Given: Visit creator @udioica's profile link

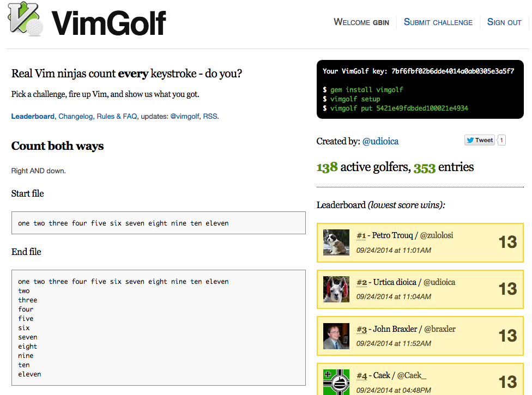Looking at the screenshot, I should tap(380, 141).
